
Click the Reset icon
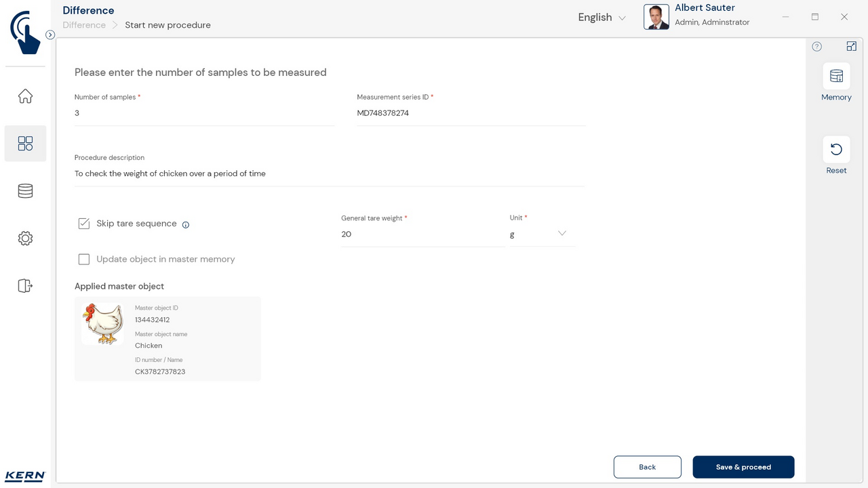point(836,149)
